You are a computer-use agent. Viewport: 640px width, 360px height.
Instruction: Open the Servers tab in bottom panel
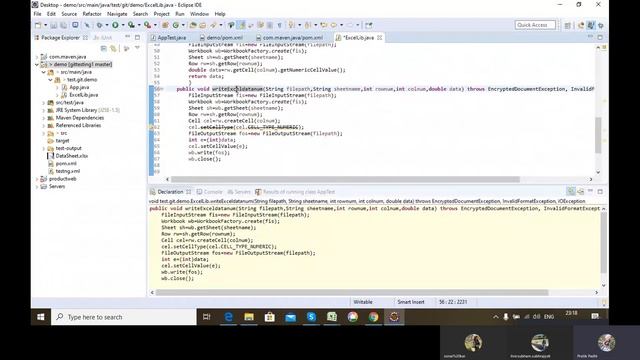click(239, 192)
